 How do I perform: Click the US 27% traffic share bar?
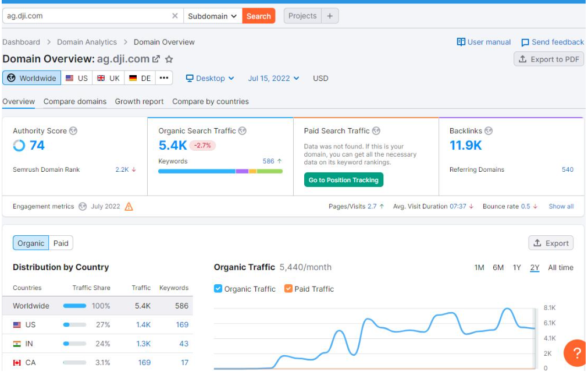pyautogui.click(x=74, y=324)
